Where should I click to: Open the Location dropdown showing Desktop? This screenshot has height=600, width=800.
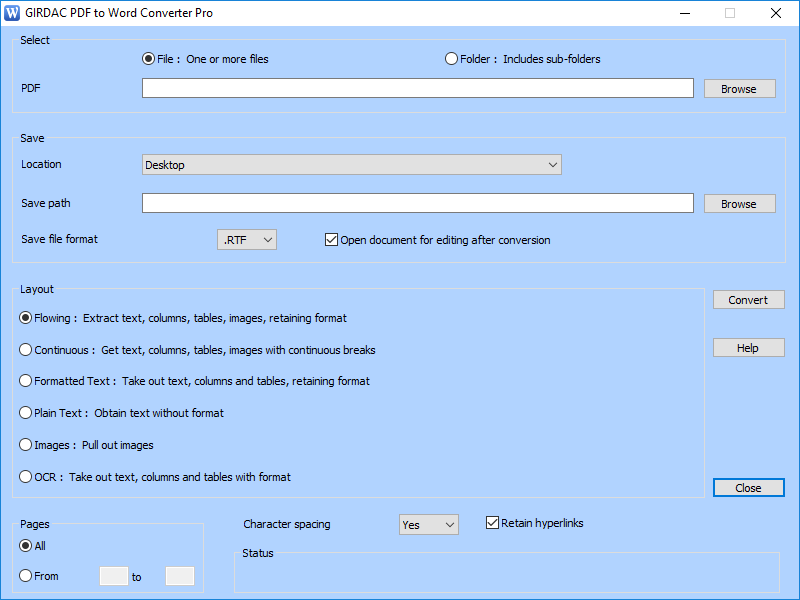click(x=352, y=165)
